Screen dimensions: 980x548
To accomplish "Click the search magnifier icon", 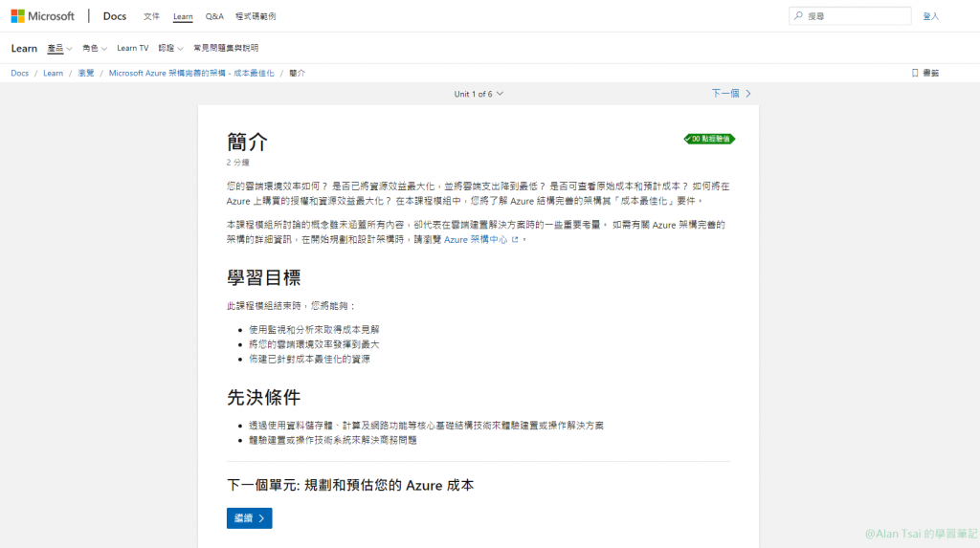I will [798, 15].
